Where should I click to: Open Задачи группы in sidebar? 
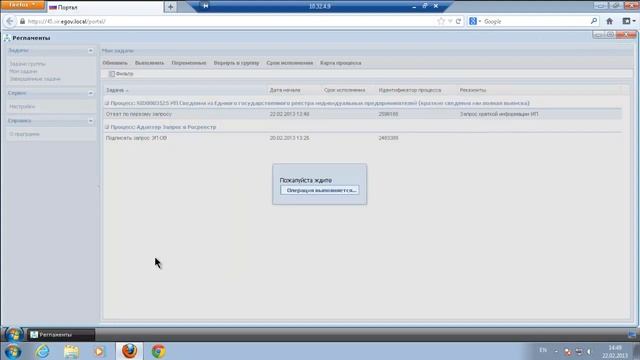[x=27, y=64]
